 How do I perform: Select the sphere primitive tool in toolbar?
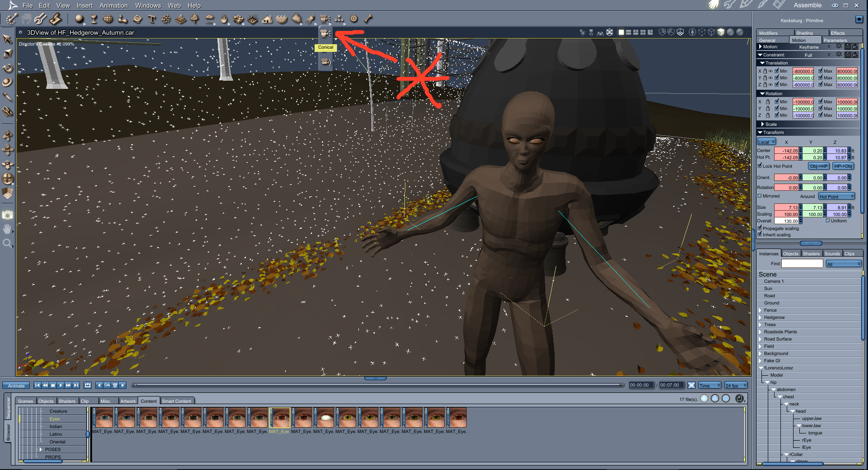79,18
